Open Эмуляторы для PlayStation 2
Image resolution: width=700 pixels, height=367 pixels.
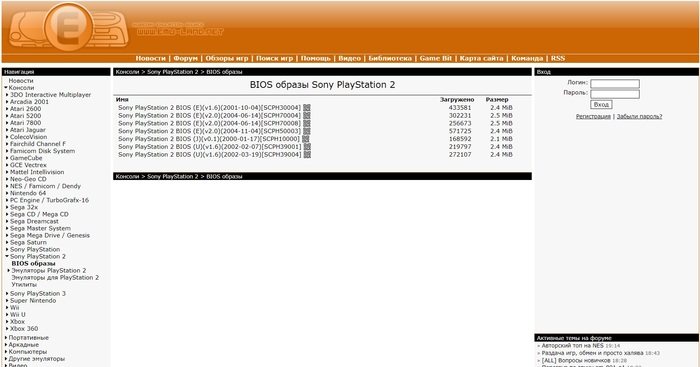point(55,278)
